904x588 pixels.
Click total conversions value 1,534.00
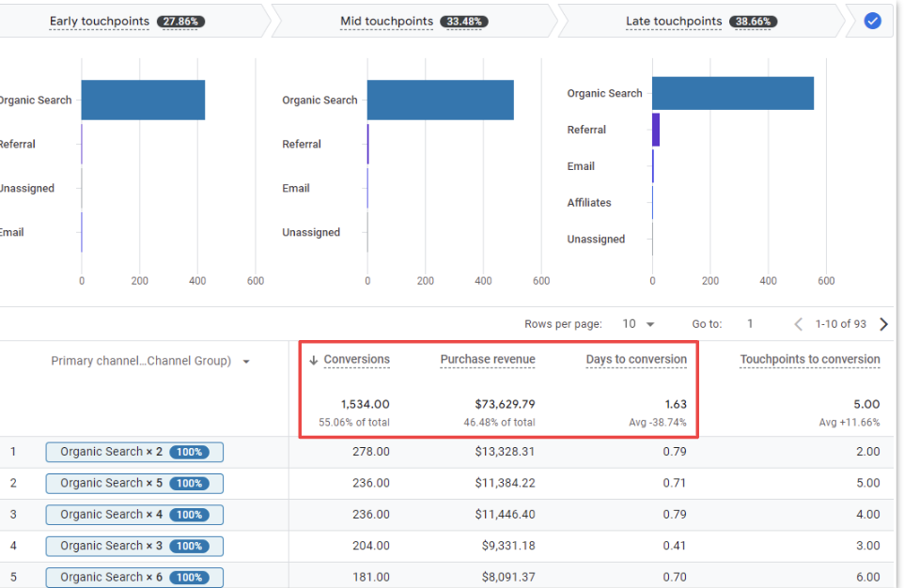click(x=365, y=404)
